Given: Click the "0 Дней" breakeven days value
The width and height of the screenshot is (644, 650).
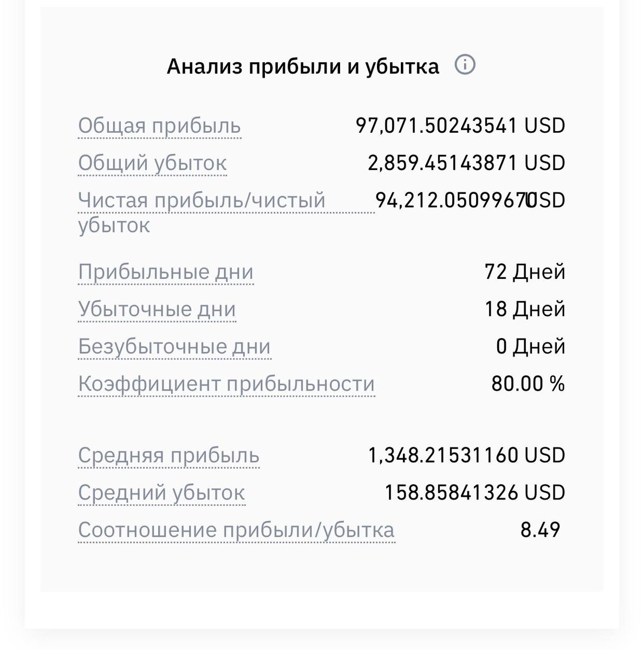Looking at the screenshot, I should [530, 347].
